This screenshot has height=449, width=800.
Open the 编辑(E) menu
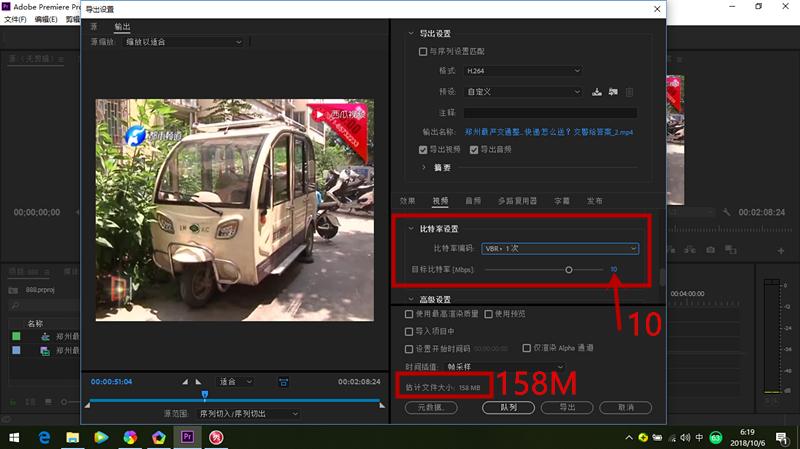(x=46, y=19)
